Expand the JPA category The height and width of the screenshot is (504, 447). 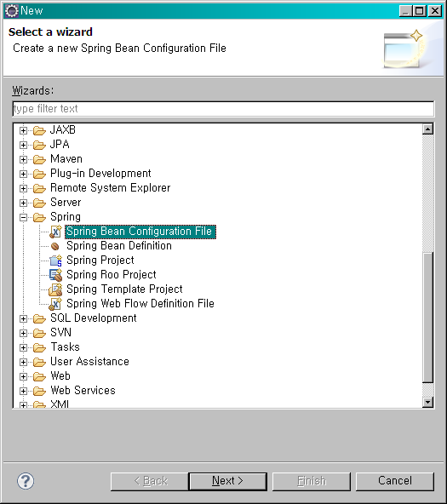click(x=23, y=145)
